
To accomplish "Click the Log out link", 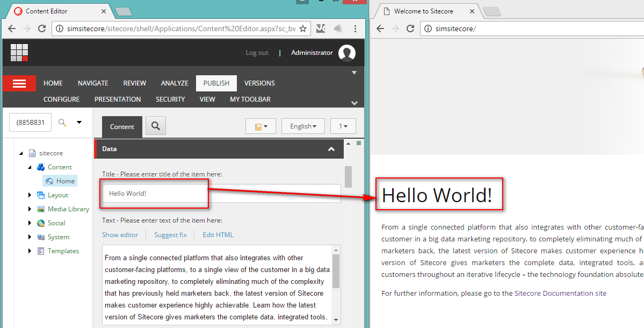I will pos(257,53).
